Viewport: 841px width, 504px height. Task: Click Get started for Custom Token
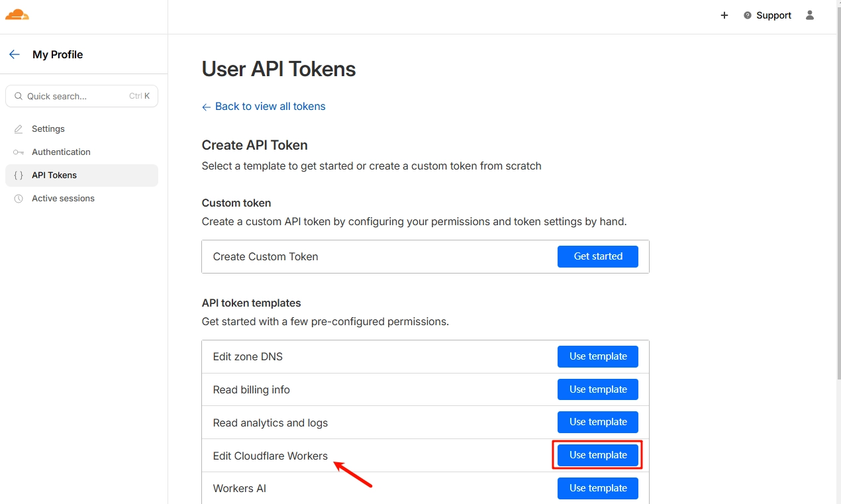click(x=597, y=256)
